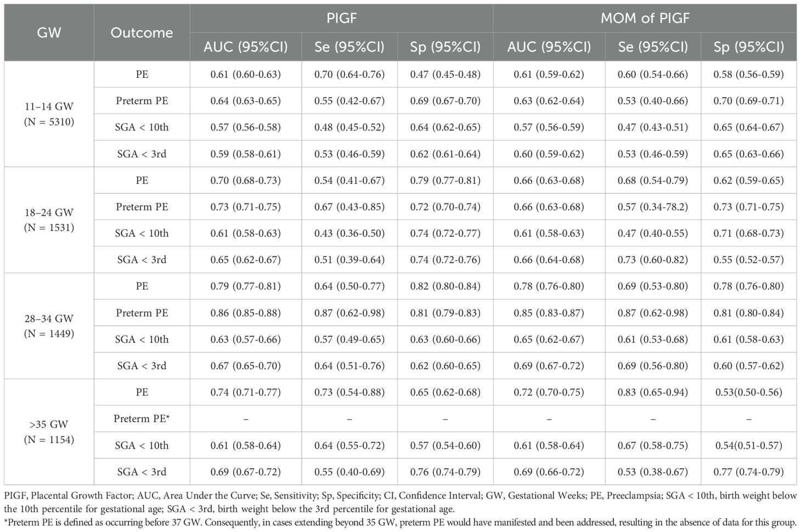Select the 28–34 GW (N = 1449) row label
The width and height of the screenshot is (801, 532).
[49, 326]
